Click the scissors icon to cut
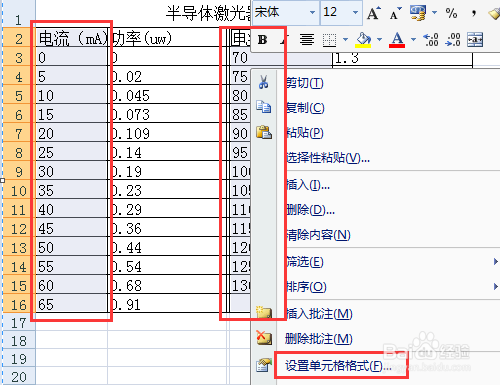 point(263,82)
